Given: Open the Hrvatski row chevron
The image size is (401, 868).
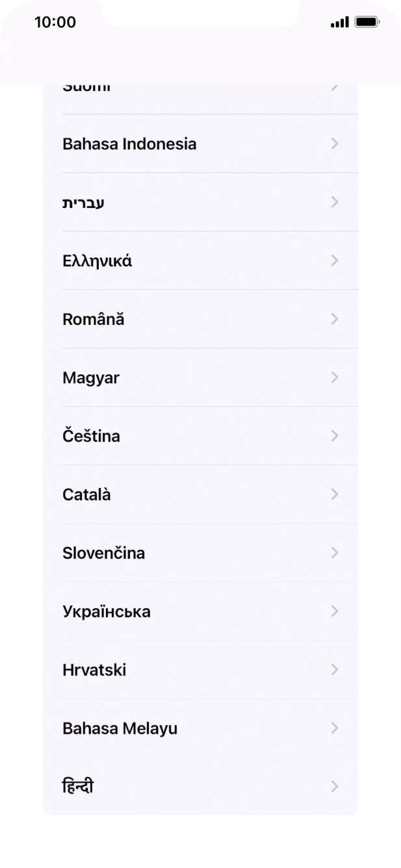Looking at the screenshot, I should coord(335,669).
